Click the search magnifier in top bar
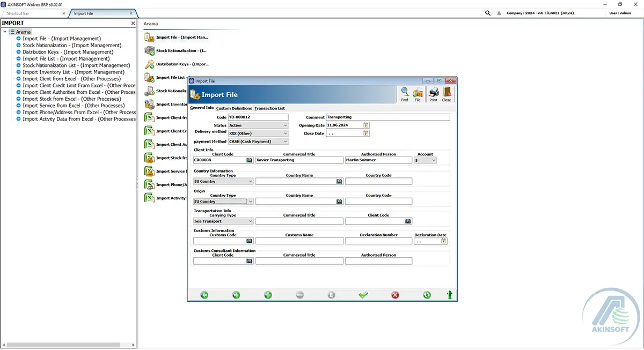 click(x=488, y=13)
